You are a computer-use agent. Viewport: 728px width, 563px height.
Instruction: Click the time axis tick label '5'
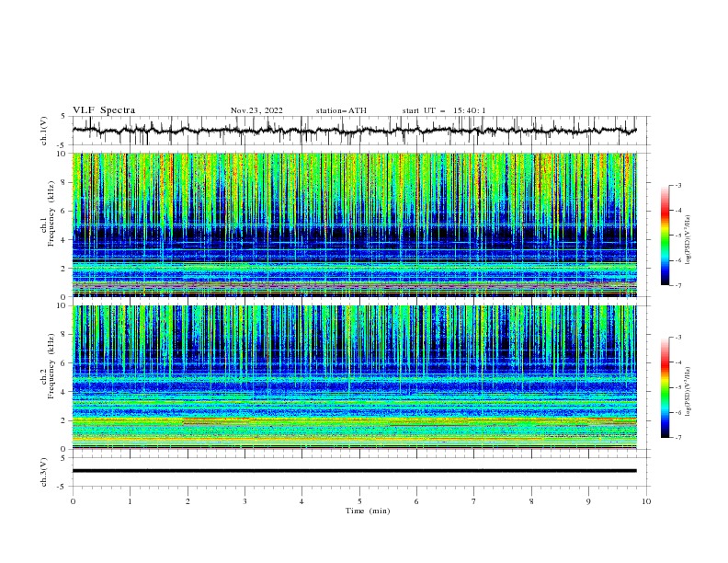click(359, 501)
